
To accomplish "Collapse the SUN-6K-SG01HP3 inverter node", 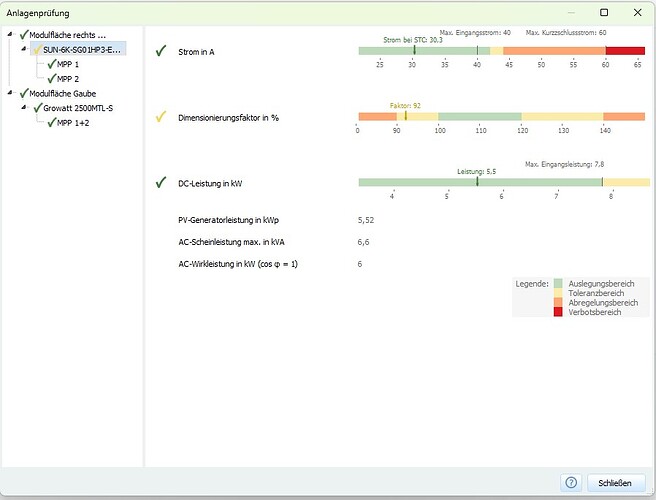I will [x=24, y=49].
